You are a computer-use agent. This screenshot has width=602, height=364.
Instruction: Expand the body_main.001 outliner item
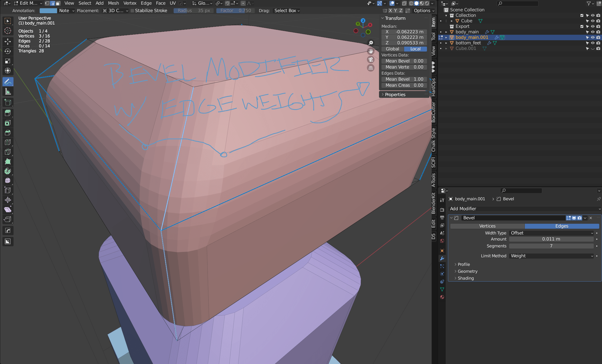click(447, 37)
